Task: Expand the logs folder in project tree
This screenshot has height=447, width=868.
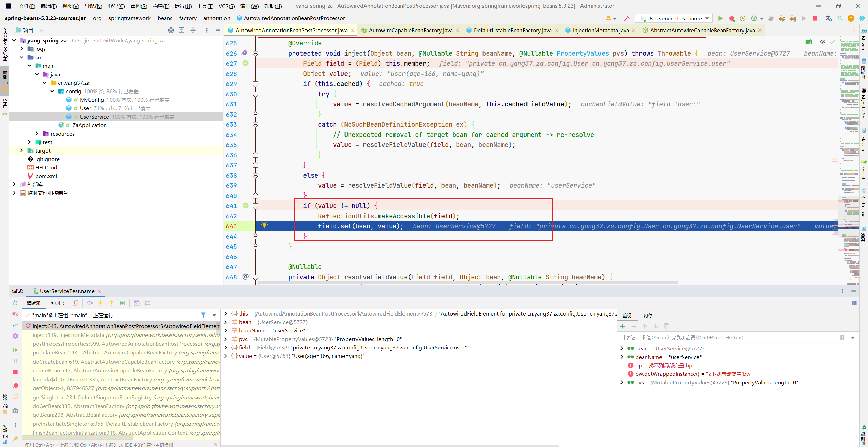Action: [x=22, y=49]
